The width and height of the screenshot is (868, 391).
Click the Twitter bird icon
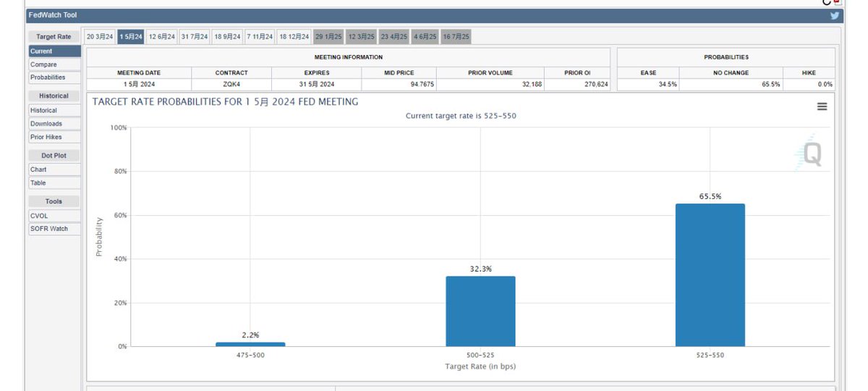click(x=835, y=15)
